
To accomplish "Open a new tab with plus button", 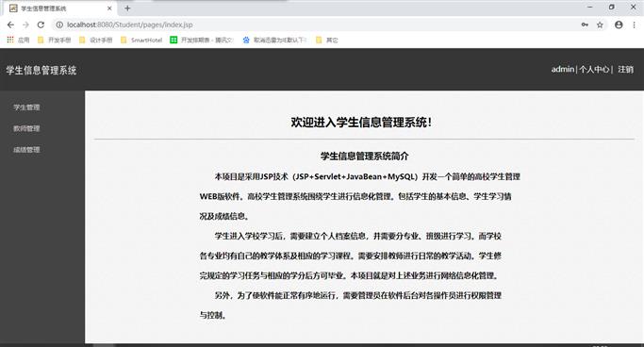I will click(127, 8).
